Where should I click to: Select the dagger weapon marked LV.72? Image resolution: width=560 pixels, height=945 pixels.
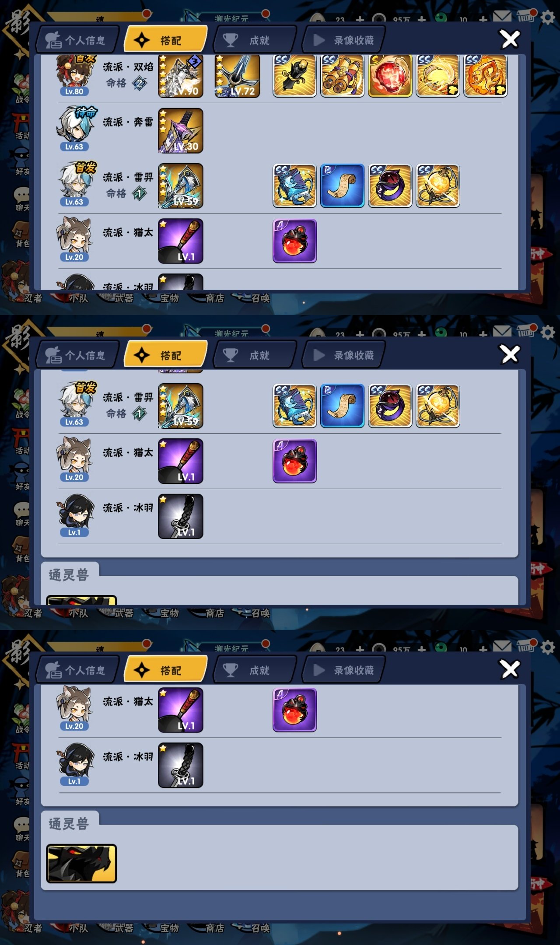(237, 76)
